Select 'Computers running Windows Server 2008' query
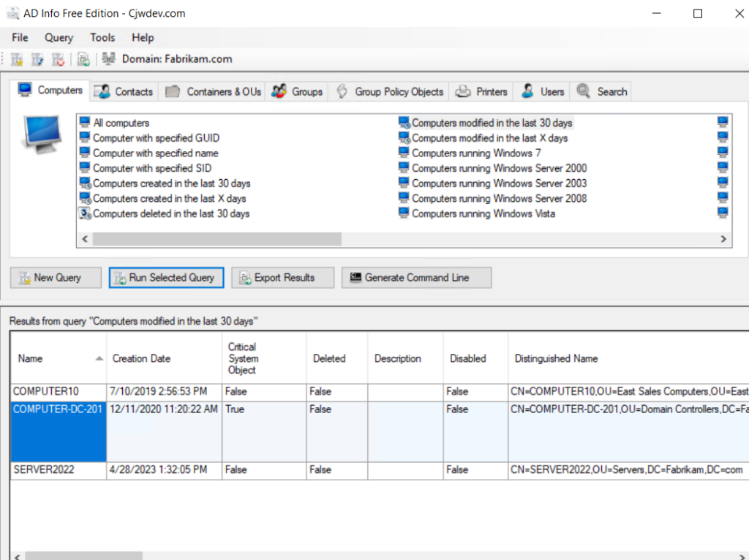 (493, 199)
